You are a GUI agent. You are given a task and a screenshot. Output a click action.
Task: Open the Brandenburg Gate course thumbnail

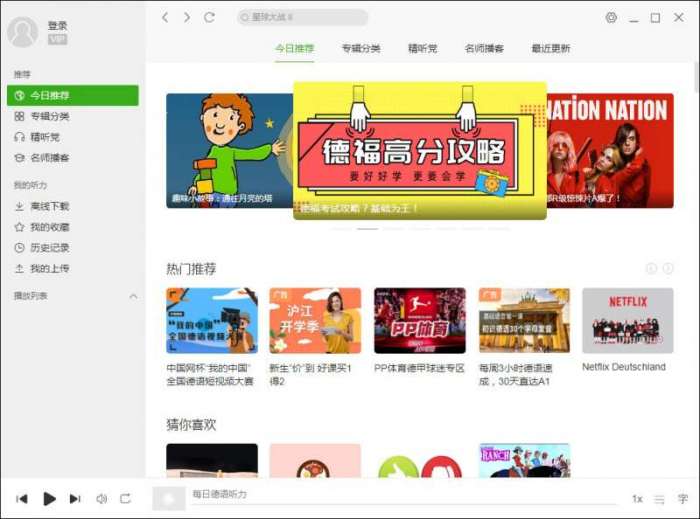pos(524,321)
